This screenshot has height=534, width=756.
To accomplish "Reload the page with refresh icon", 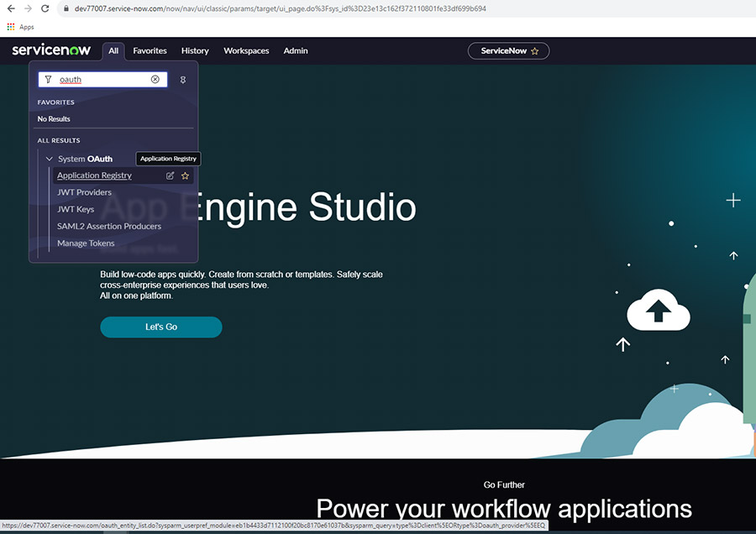I will [x=45, y=8].
